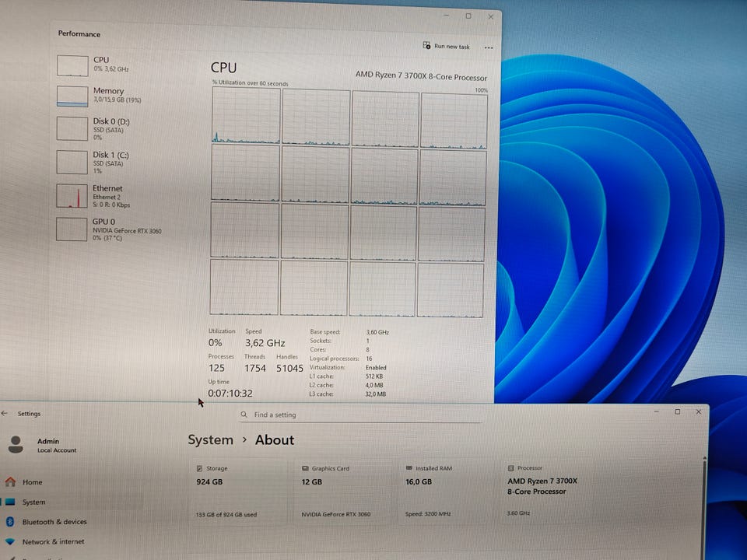
Task: Open the Admin local account profile
Action: click(x=43, y=445)
